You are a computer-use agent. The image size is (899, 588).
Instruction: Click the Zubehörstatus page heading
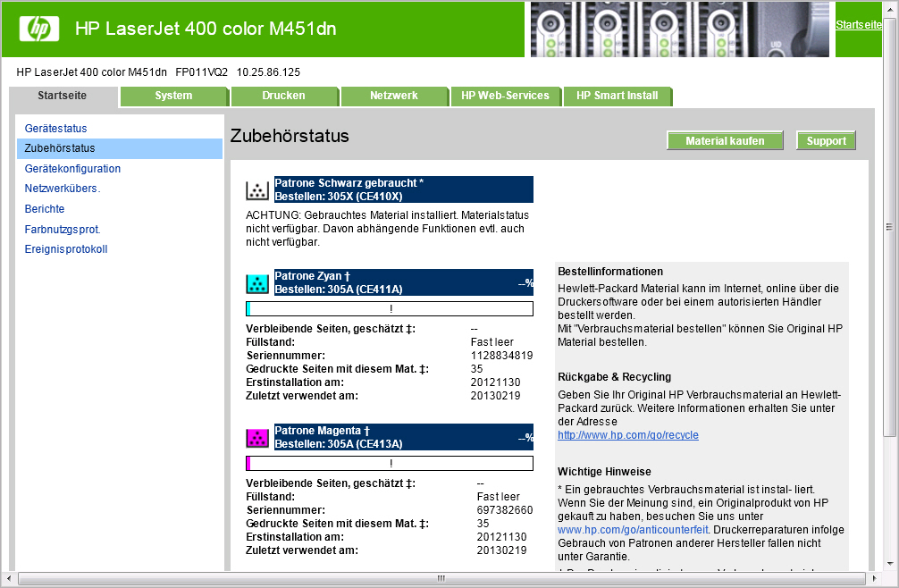tap(290, 136)
